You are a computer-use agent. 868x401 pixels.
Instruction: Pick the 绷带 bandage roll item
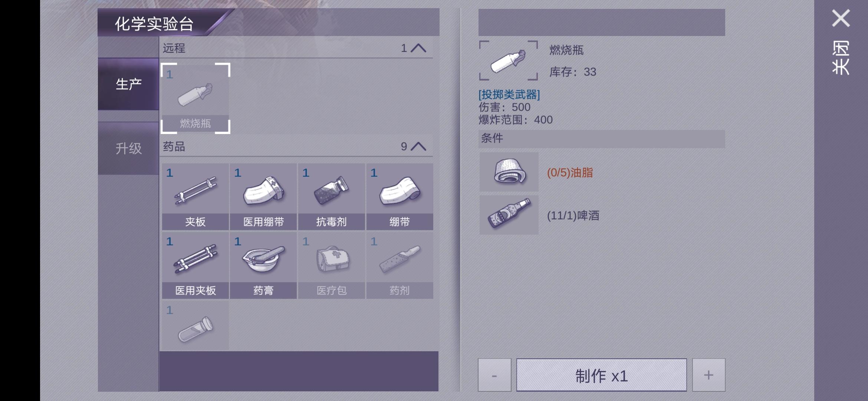pos(400,197)
